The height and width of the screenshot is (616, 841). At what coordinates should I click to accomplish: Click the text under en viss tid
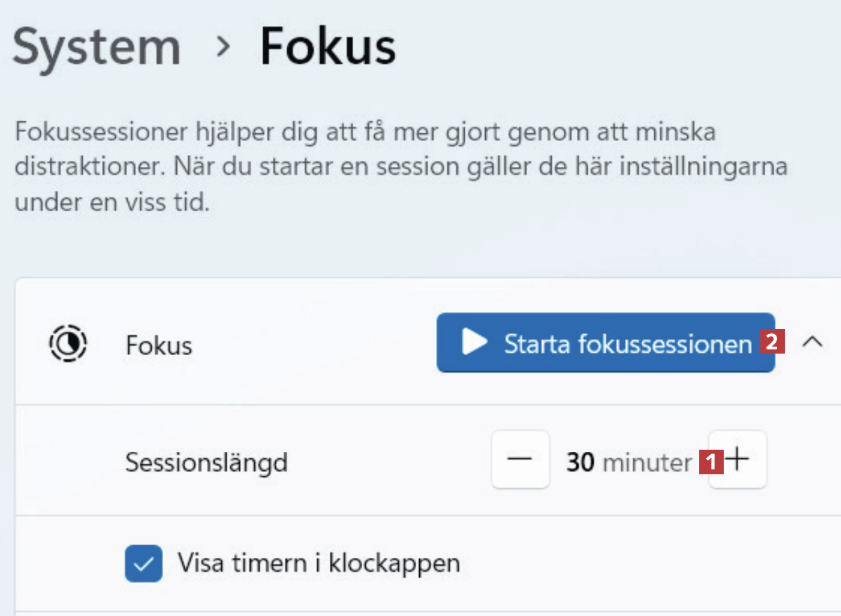[111, 204]
